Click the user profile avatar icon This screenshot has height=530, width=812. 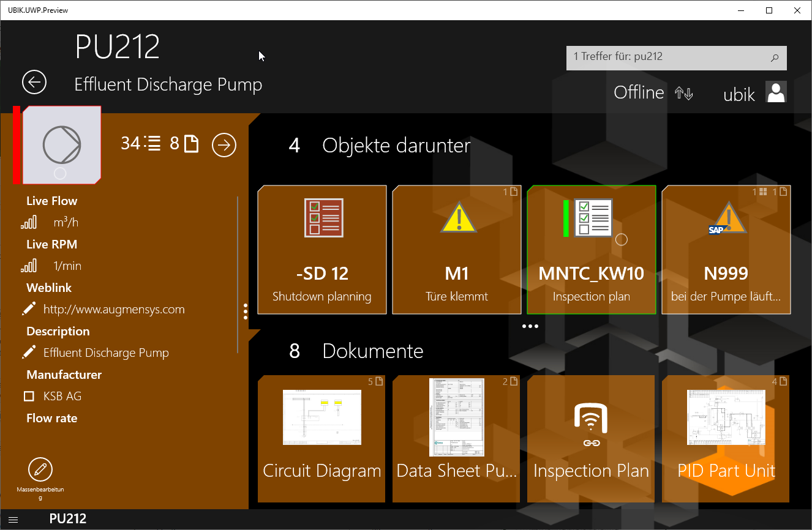coord(776,92)
